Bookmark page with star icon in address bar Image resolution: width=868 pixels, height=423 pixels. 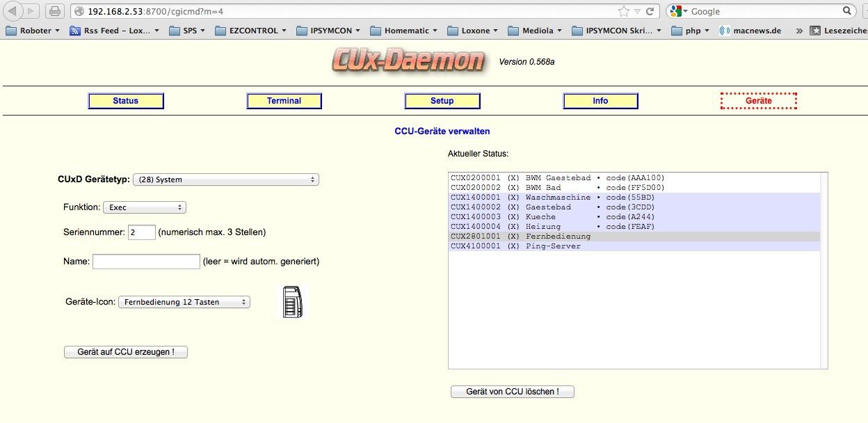tap(624, 11)
